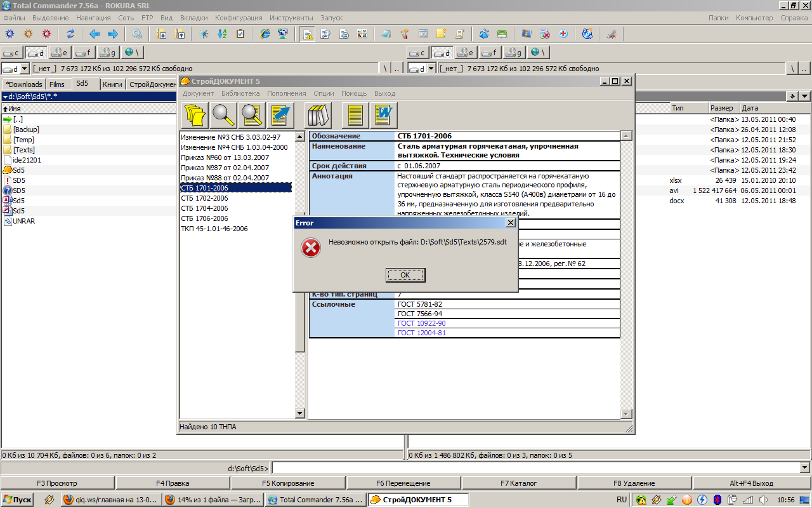
Task: Click the yellow text document icon
Action: (x=355, y=115)
